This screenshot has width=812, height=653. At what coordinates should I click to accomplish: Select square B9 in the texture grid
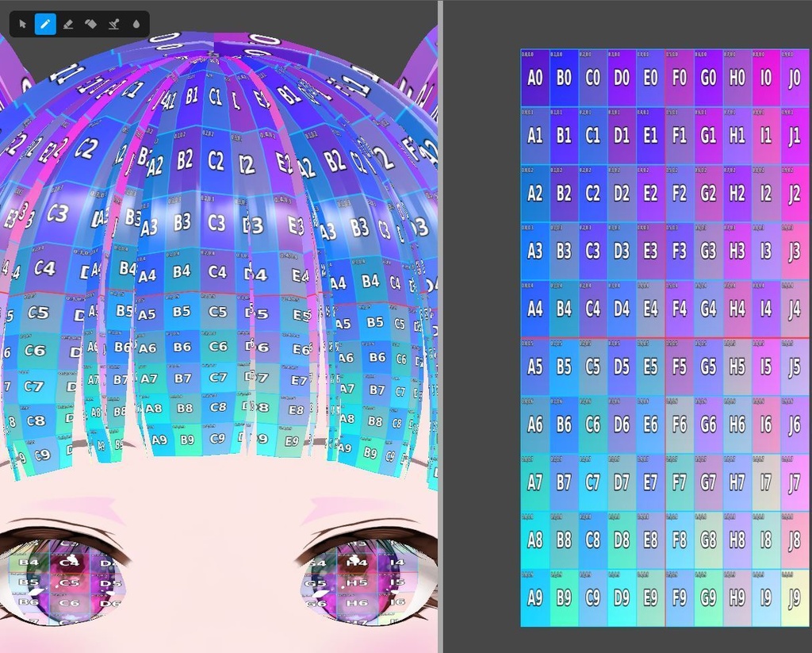click(564, 598)
